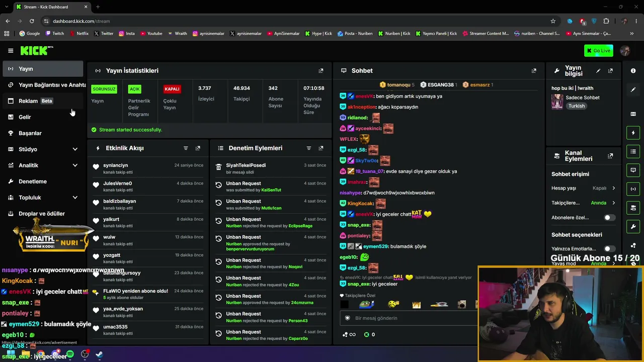Toggle the Yalnızca Emotlarla switch
Viewport: 644px width, 362px height.
(x=609, y=249)
